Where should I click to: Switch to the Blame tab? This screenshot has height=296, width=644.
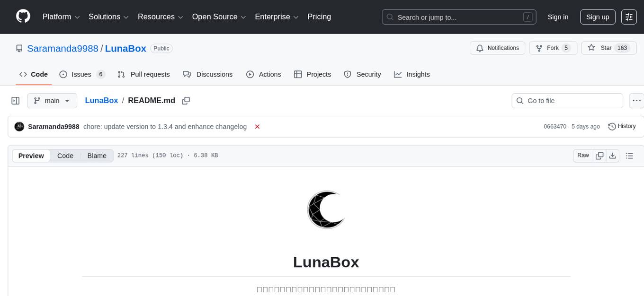(x=97, y=156)
